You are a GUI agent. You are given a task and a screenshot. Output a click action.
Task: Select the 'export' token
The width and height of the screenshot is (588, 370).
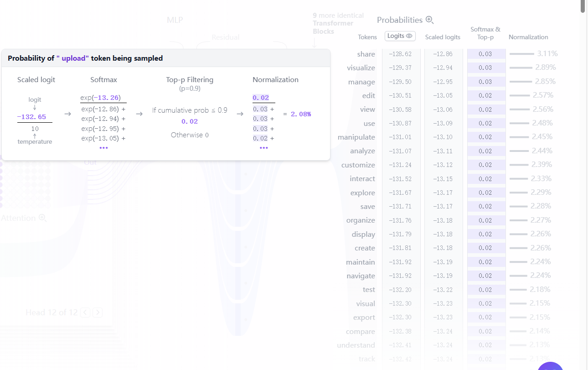(364, 318)
